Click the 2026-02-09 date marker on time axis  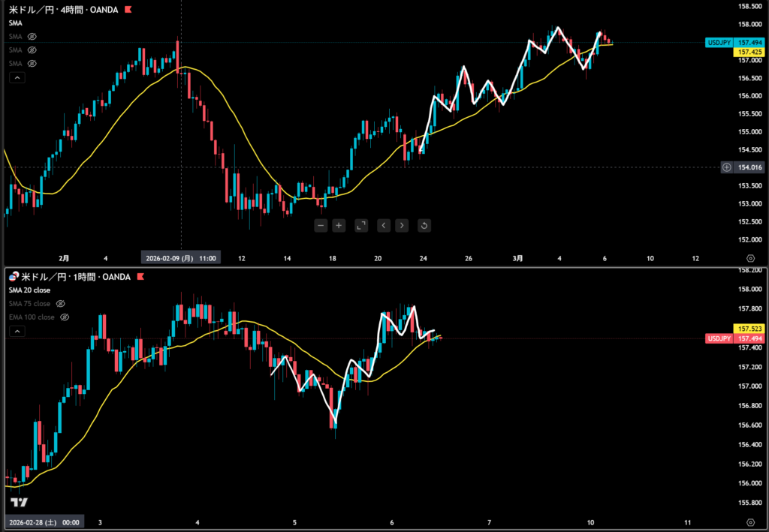pyautogui.click(x=180, y=258)
